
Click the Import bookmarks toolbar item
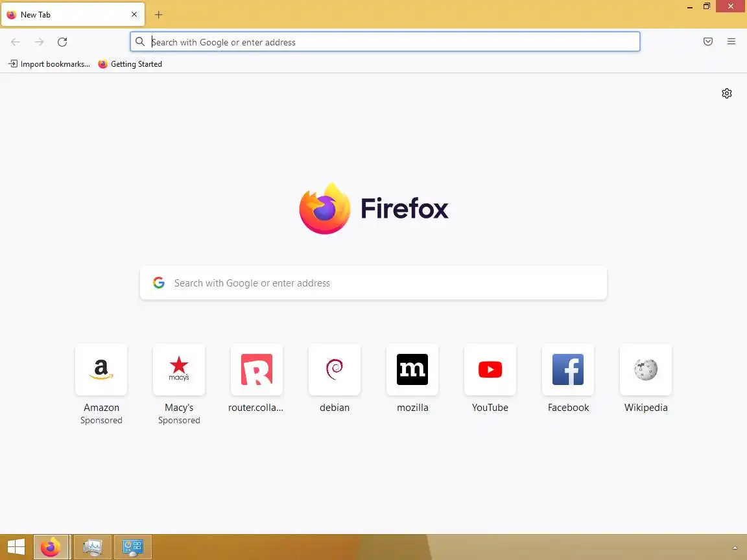[x=49, y=64]
